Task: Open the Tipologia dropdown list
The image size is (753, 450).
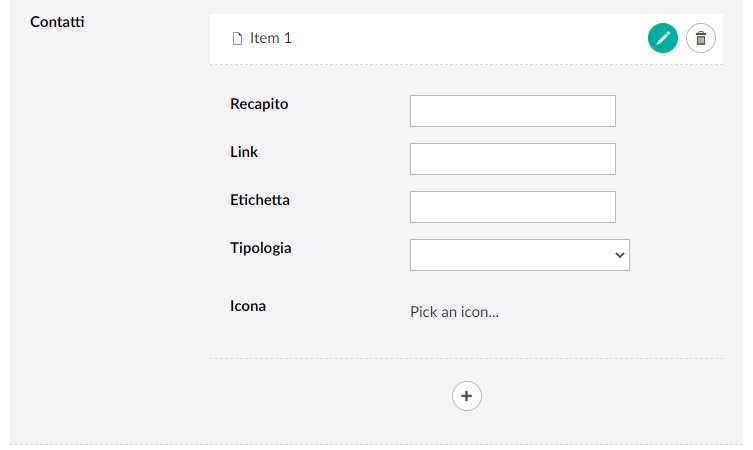Action: pos(519,255)
